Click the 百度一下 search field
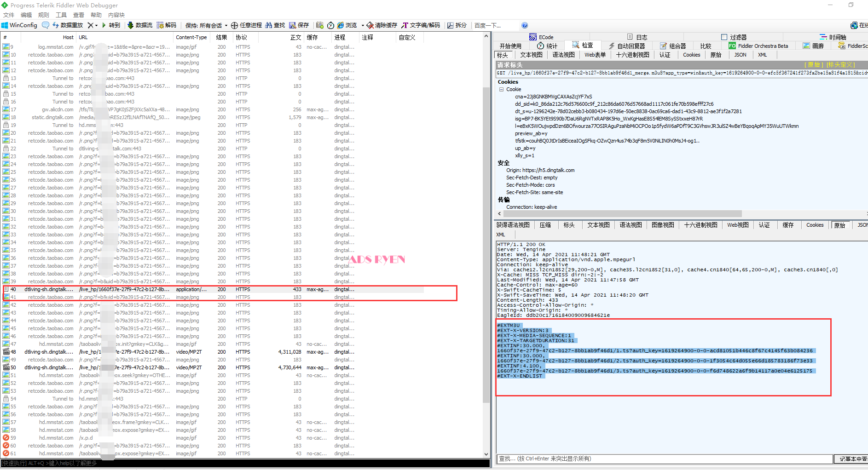Viewport: 868px width, 470px height. tap(495, 25)
